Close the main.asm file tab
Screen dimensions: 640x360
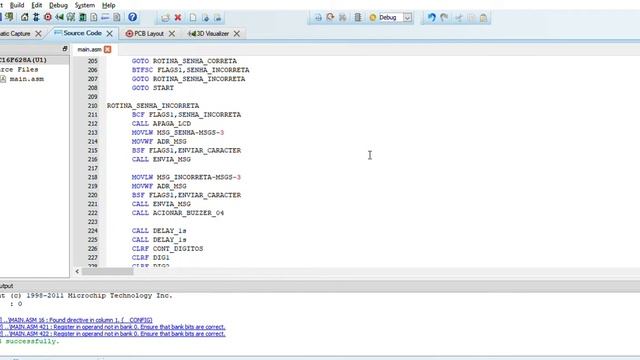click(x=107, y=49)
